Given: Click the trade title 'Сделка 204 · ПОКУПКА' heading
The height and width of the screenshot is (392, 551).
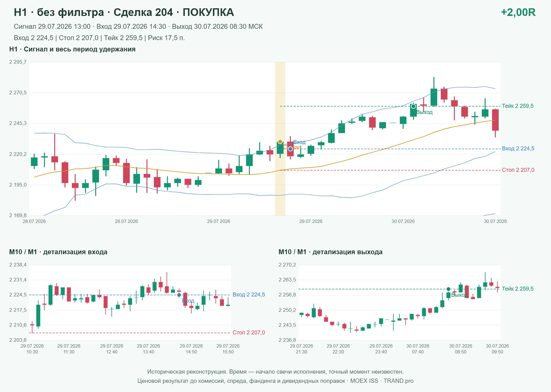Looking at the screenshot, I should [174, 12].
